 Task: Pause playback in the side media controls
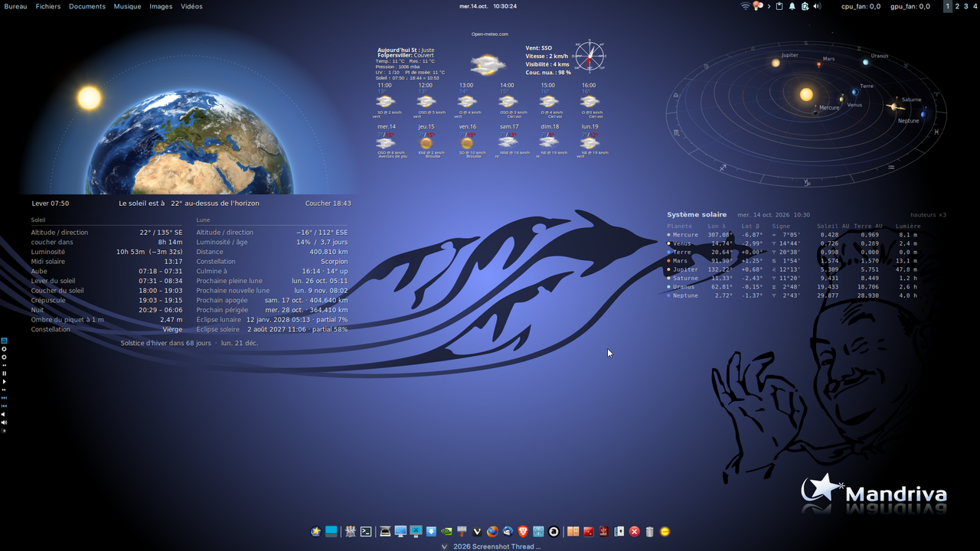pos(4,373)
